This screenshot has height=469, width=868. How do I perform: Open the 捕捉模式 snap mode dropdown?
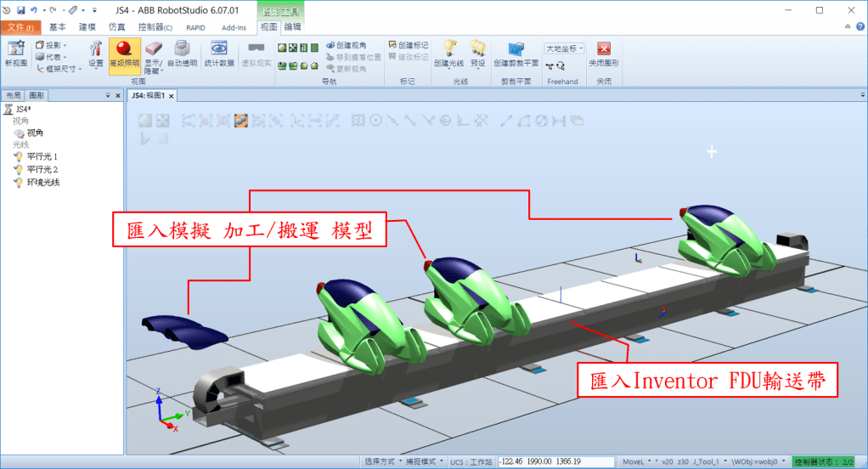(x=426, y=461)
